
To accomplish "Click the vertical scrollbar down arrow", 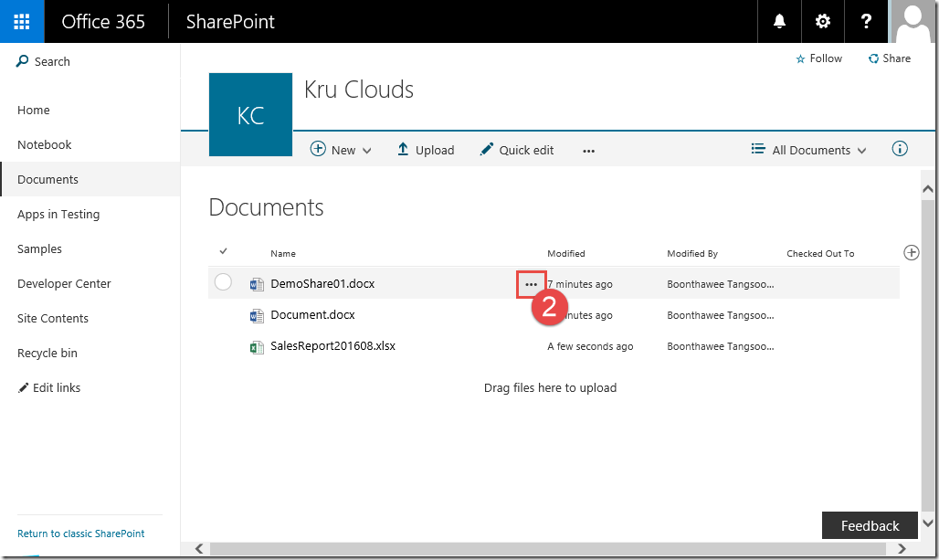I will [928, 523].
